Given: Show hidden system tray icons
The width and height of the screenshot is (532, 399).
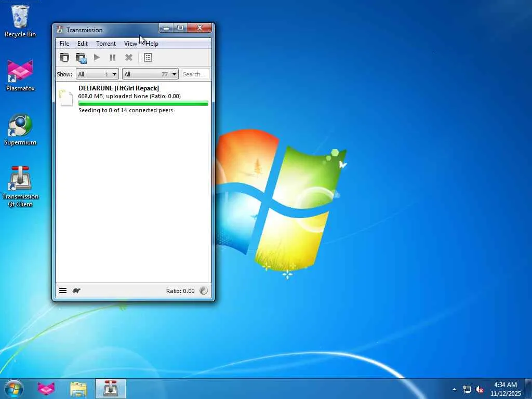Looking at the screenshot, I should tap(454, 389).
